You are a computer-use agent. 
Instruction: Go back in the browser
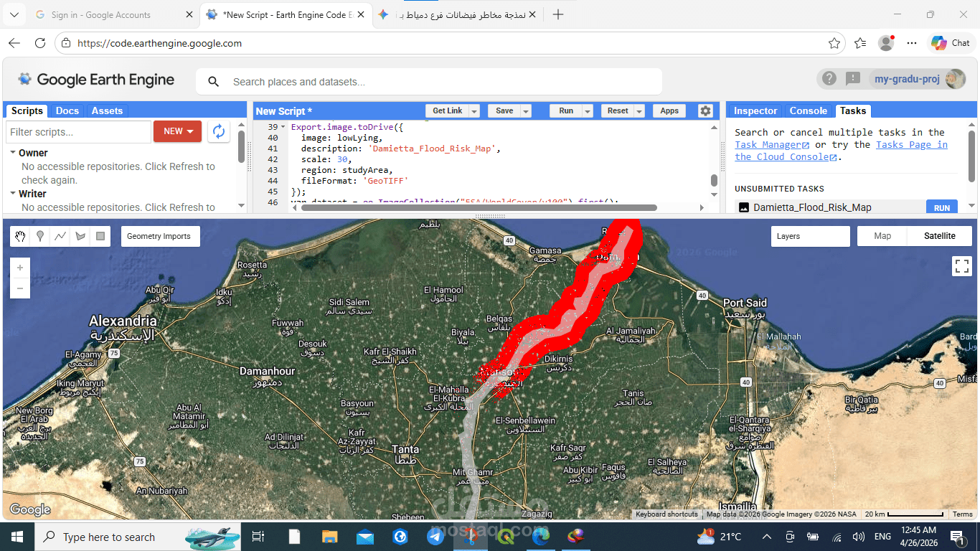[14, 43]
